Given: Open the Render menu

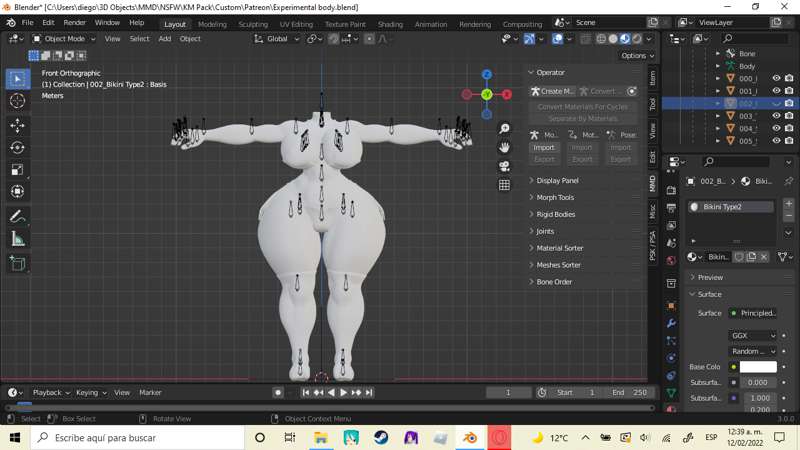Looking at the screenshot, I should tap(74, 22).
